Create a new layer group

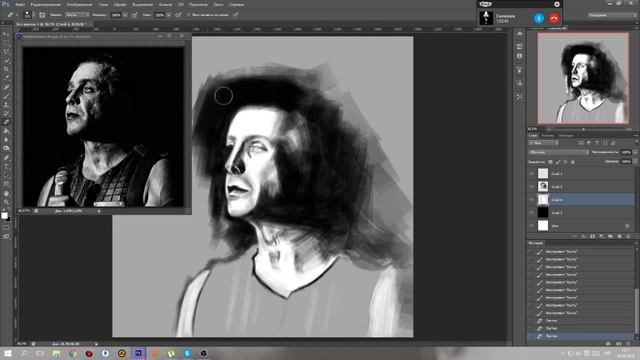point(611,236)
